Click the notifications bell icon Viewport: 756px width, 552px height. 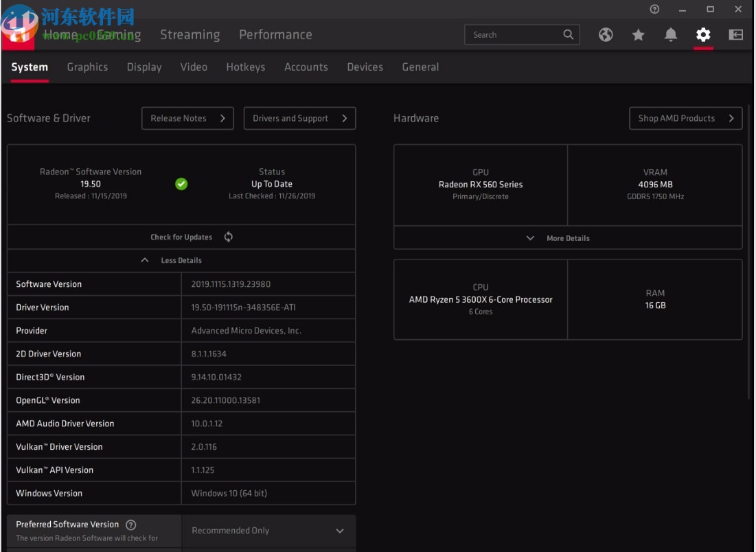[670, 34]
